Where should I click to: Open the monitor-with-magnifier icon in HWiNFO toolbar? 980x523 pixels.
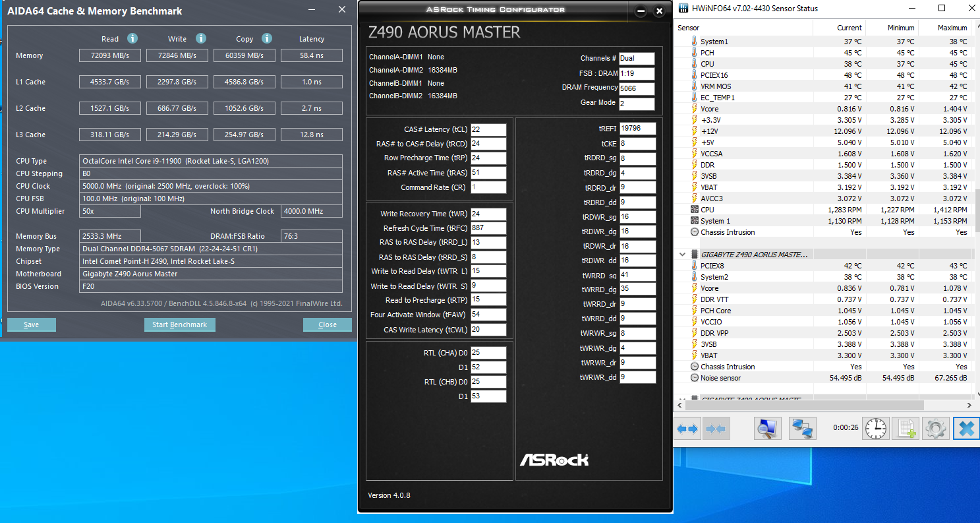click(767, 429)
